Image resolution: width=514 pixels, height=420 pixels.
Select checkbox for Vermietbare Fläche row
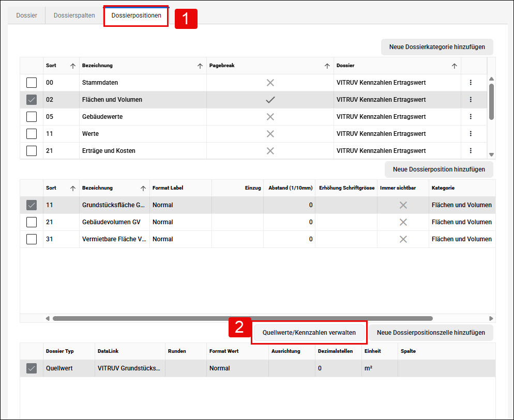point(32,239)
